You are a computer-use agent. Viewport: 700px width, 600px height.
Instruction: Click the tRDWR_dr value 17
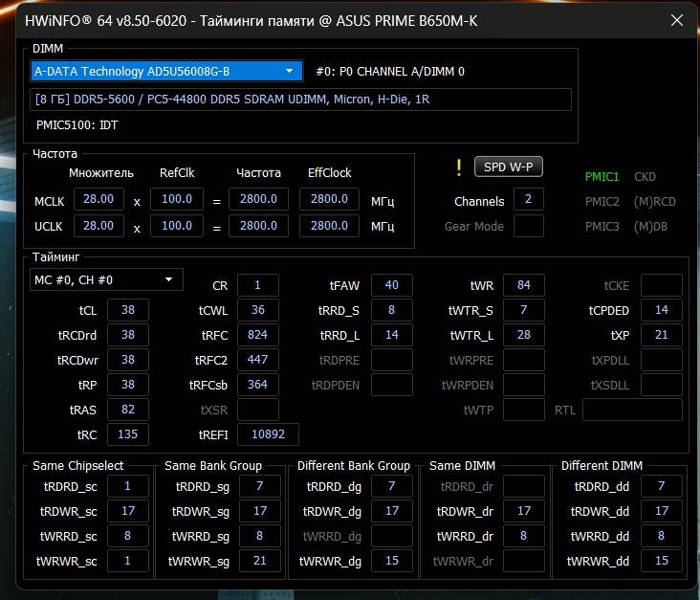(x=524, y=511)
